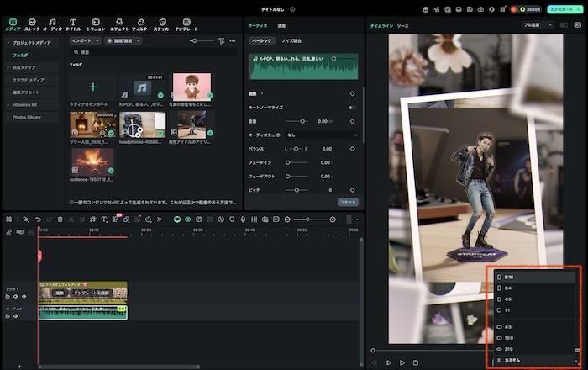This screenshot has height=370, width=588.
Task: Open the エフェクト (Effects) panel icon
Action: coord(119,20)
